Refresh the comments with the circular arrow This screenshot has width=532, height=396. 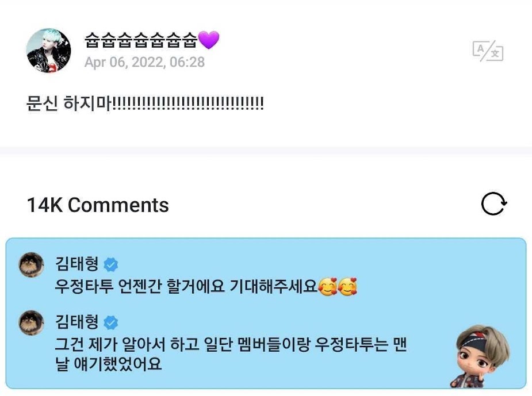[494, 204]
